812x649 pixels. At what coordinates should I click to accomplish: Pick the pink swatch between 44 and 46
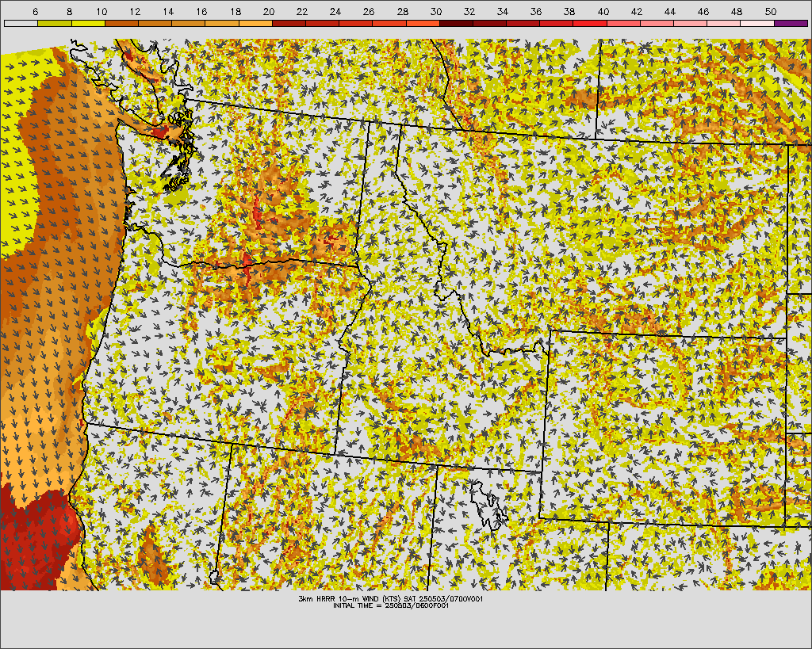point(691,23)
